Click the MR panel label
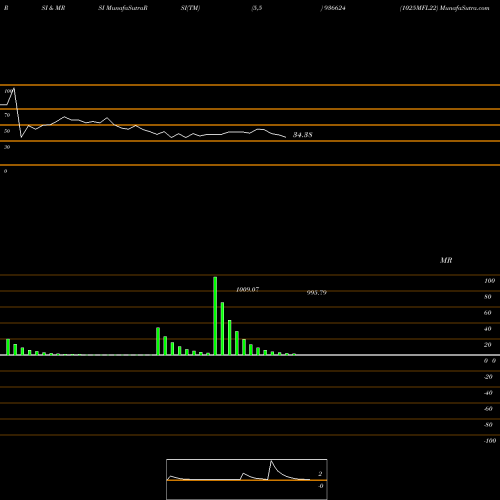Viewport: 500px width, 500px height. pos(446,260)
